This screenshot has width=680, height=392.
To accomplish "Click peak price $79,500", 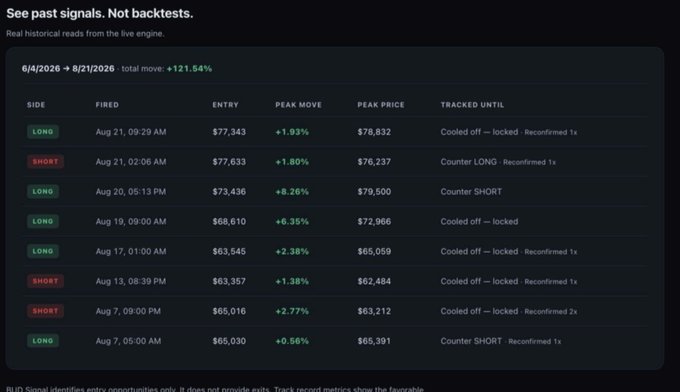I will (x=374, y=192).
